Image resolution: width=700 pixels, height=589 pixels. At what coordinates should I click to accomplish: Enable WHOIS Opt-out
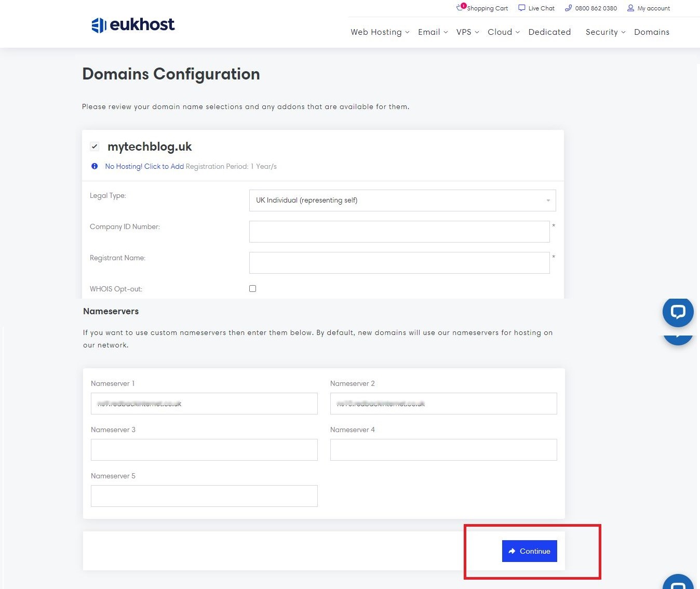point(252,288)
